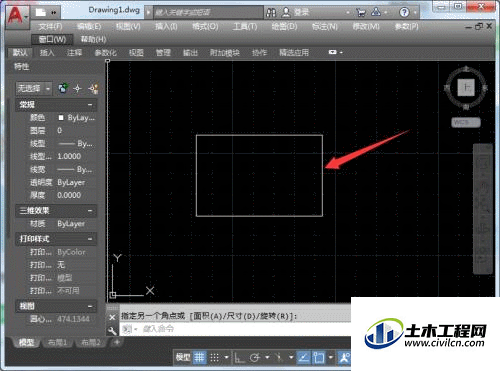
Task: Close the command line with X icon
Action: pyautogui.click(x=112, y=317)
